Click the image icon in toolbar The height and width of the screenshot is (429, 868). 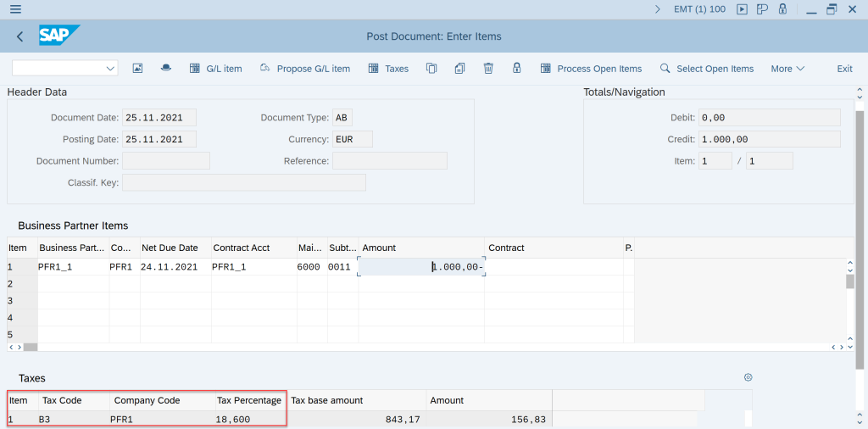[x=138, y=68]
